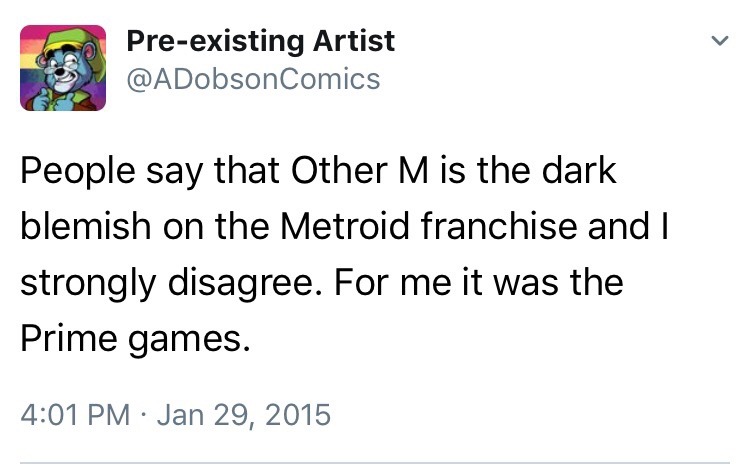Open the tweet options chevron menu
750x465 pixels.
point(718,42)
